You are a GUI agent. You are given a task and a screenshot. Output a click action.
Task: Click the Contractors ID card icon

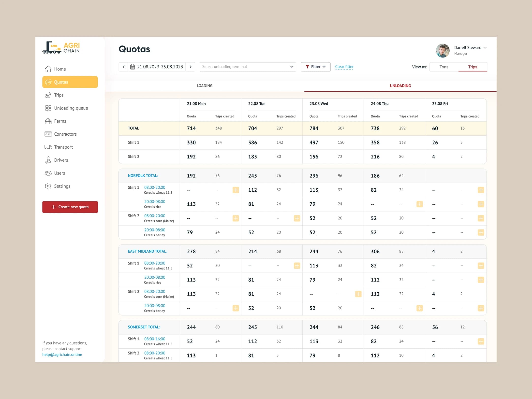click(x=48, y=134)
